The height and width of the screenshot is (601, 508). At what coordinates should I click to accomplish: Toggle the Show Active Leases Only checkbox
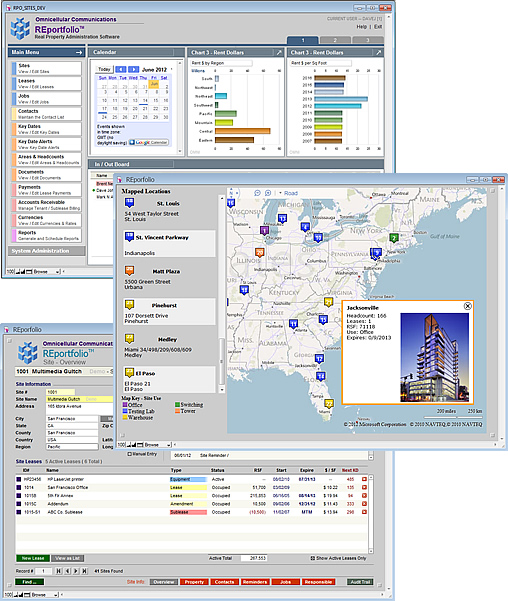tap(312, 558)
